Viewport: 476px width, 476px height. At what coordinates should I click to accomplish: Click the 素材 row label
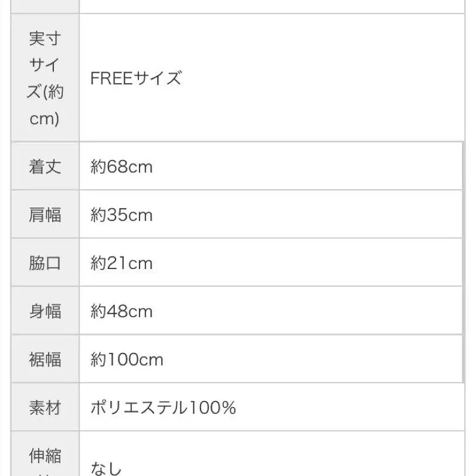pos(45,407)
